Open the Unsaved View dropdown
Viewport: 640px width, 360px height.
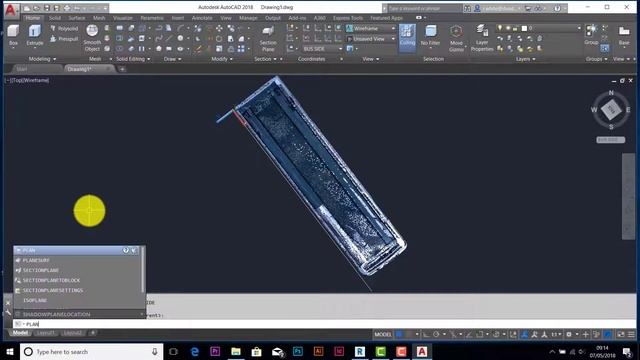[371, 39]
